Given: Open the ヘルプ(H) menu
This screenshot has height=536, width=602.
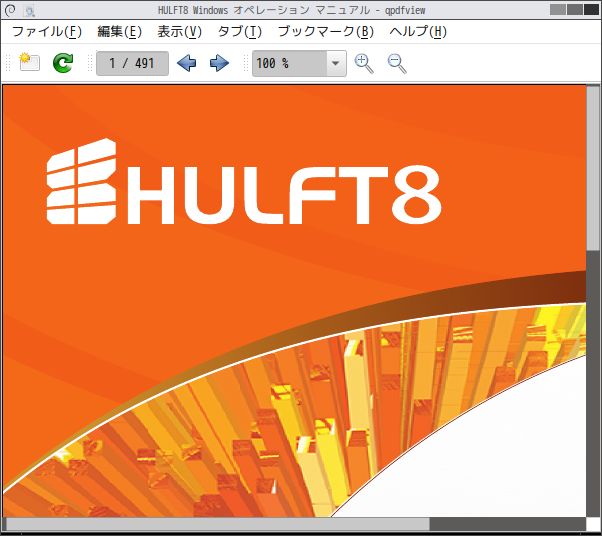Looking at the screenshot, I should pos(418,31).
